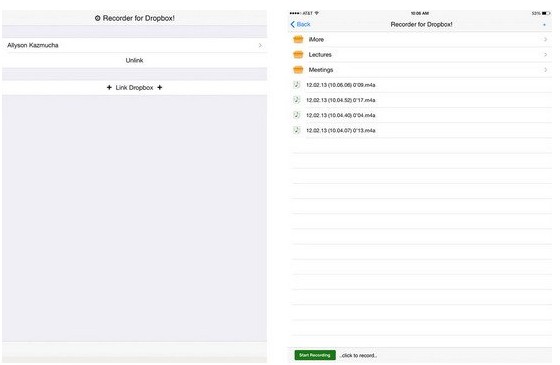Expand the iMore row chevron
The image size is (560, 365).
[x=545, y=39]
